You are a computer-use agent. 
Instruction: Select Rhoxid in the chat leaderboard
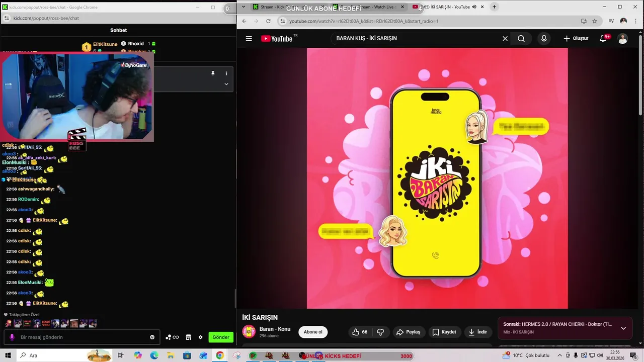(136, 44)
